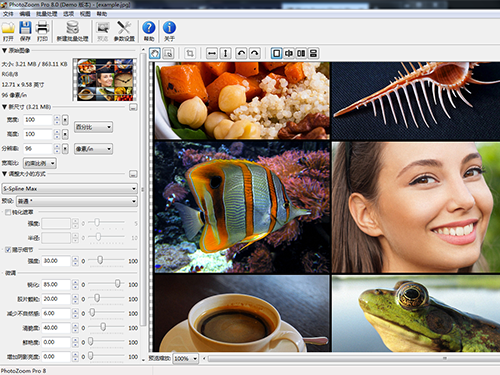Enable the Unsharp Mask checkbox
Image resolution: width=500 pixels, height=375 pixels.
(x=8, y=212)
